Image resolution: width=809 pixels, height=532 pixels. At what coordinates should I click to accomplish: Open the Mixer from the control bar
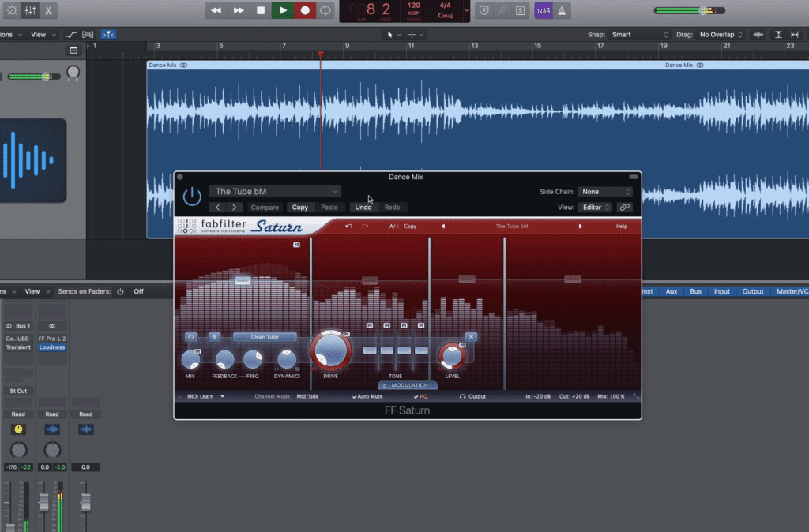[31, 10]
